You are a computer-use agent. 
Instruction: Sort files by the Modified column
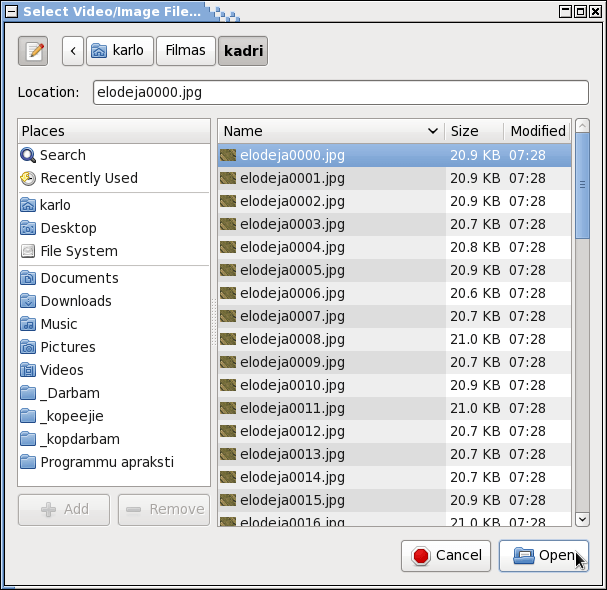tap(537, 131)
